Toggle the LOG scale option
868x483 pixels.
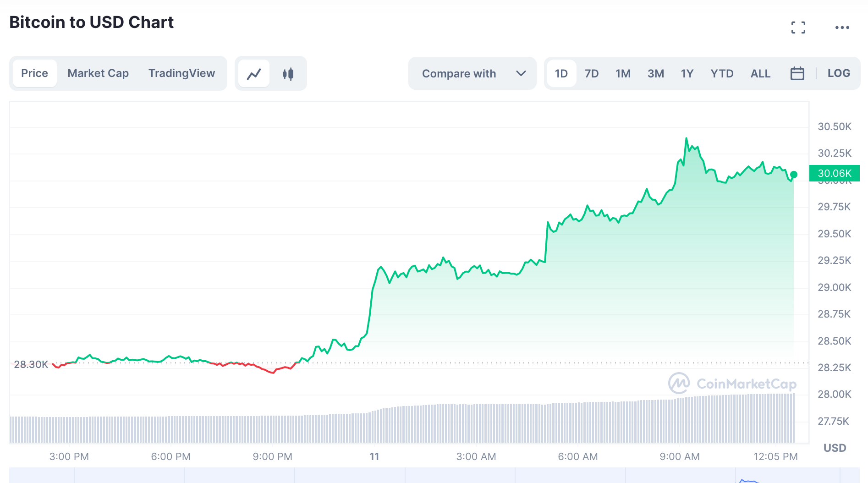pos(839,73)
